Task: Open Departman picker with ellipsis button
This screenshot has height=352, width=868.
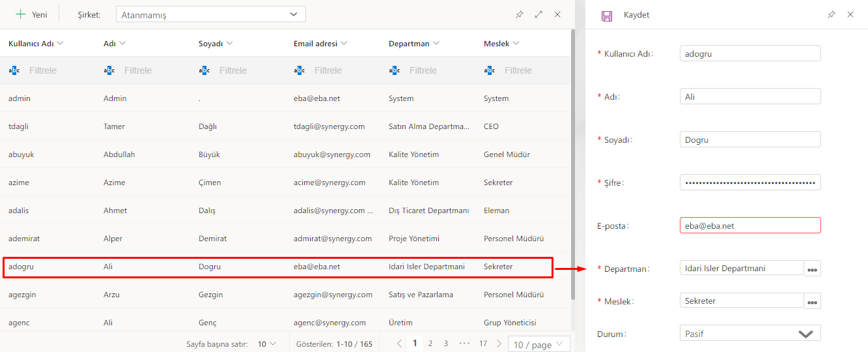Action: [812, 269]
